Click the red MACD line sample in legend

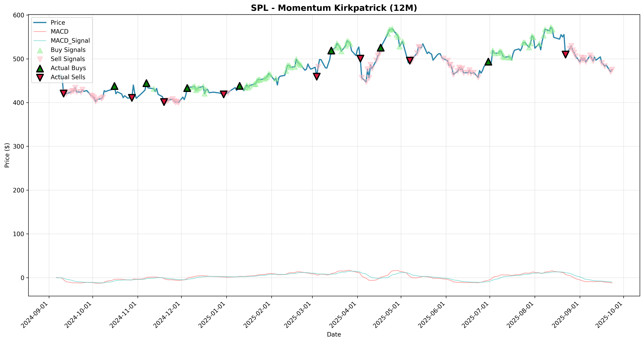[x=40, y=32]
